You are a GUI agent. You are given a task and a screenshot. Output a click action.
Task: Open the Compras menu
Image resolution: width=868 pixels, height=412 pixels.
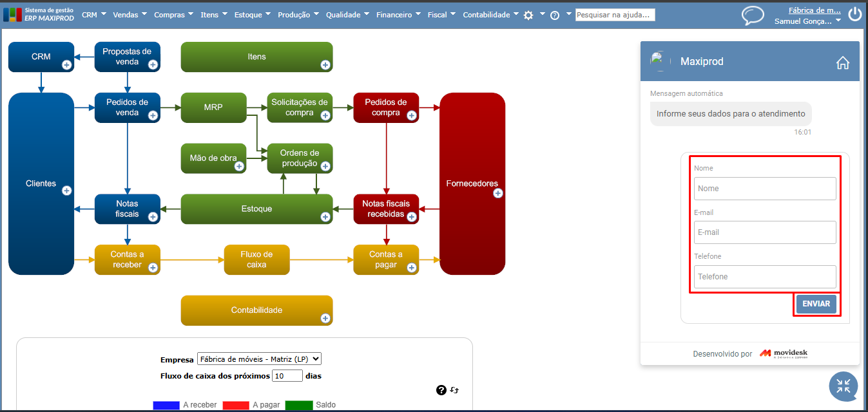[174, 15]
